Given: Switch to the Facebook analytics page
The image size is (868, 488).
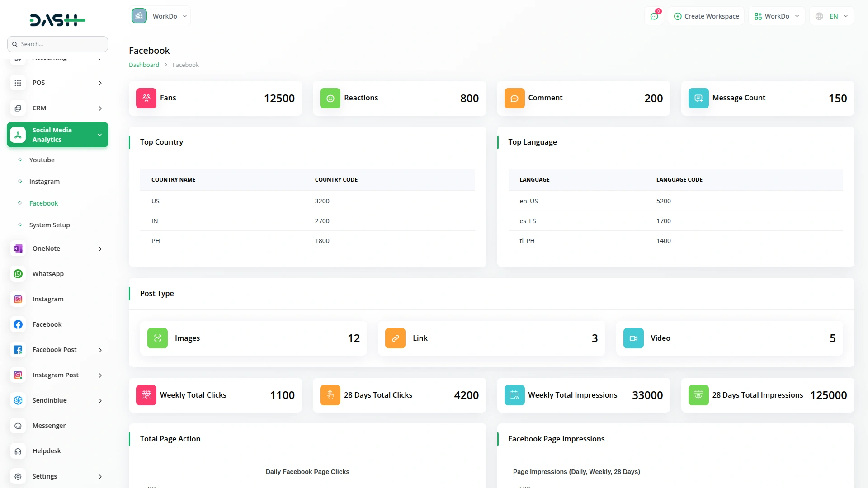Looking at the screenshot, I should click(x=43, y=203).
